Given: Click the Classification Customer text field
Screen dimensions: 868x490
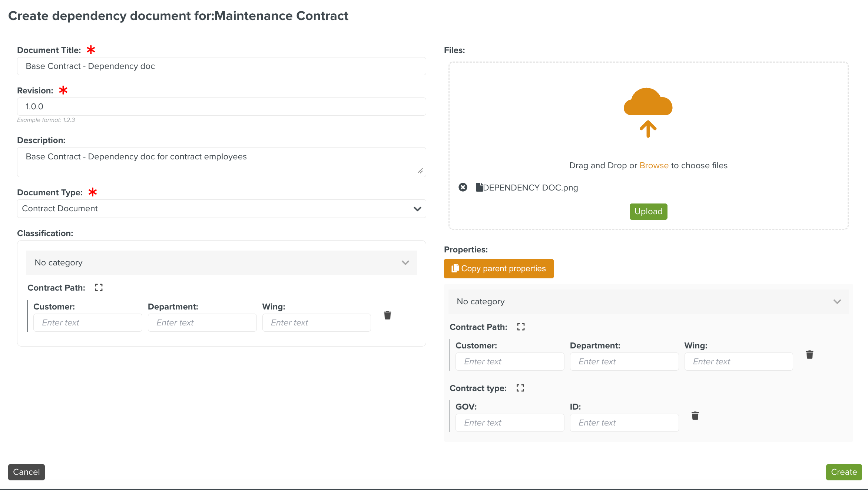Looking at the screenshot, I should 87,323.
